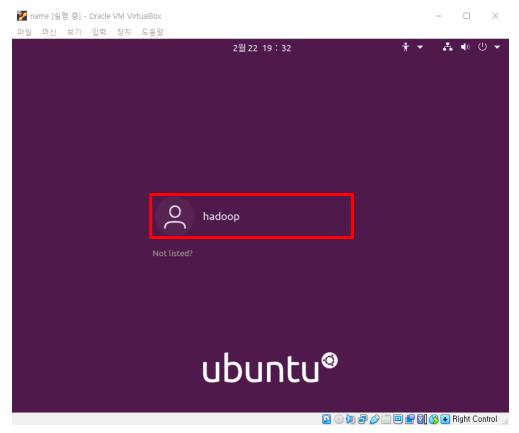The height and width of the screenshot is (433, 519).
Task: Click the keyboard capture arrow icon
Action: [x=445, y=419]
